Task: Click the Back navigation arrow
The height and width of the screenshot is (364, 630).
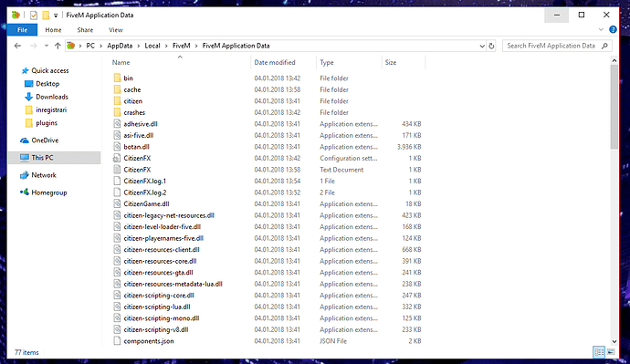Action: (17, 46)
